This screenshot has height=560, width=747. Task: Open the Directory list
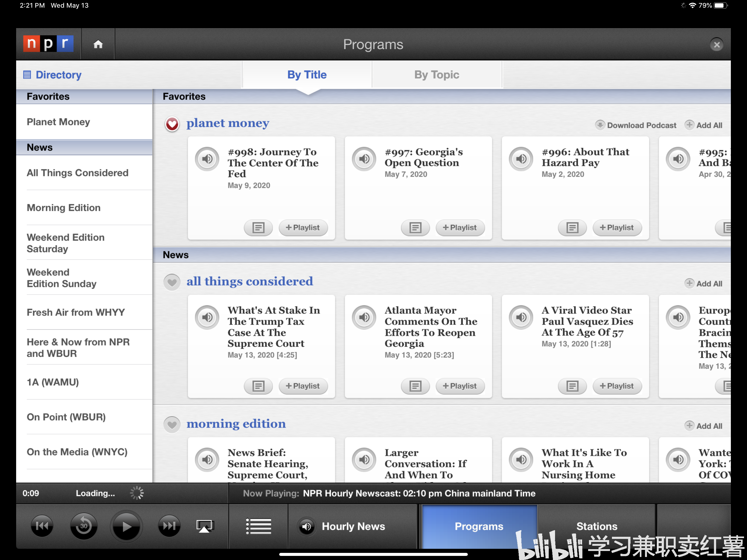pyautogui.click(x=52, y=75)
